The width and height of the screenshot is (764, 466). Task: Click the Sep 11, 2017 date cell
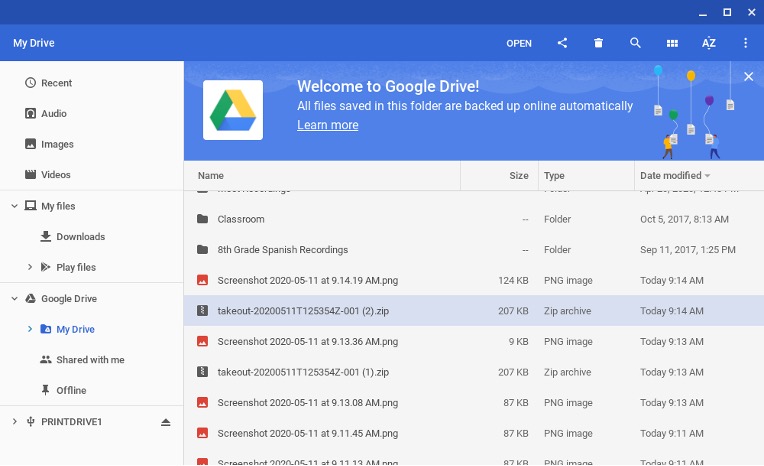pos(688,250)
